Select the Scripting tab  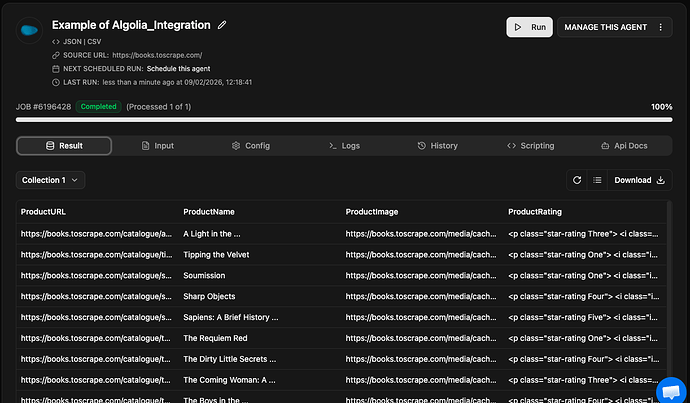530,146
